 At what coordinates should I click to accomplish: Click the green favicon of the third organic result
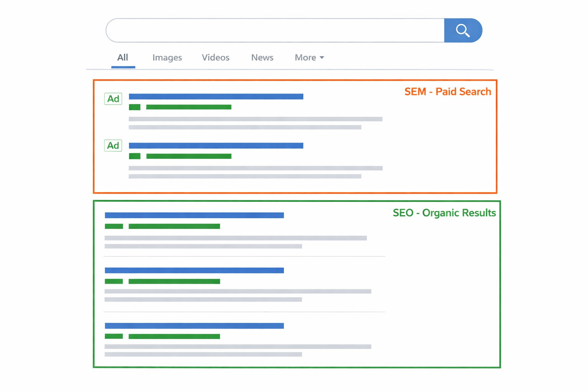(114, 336)
